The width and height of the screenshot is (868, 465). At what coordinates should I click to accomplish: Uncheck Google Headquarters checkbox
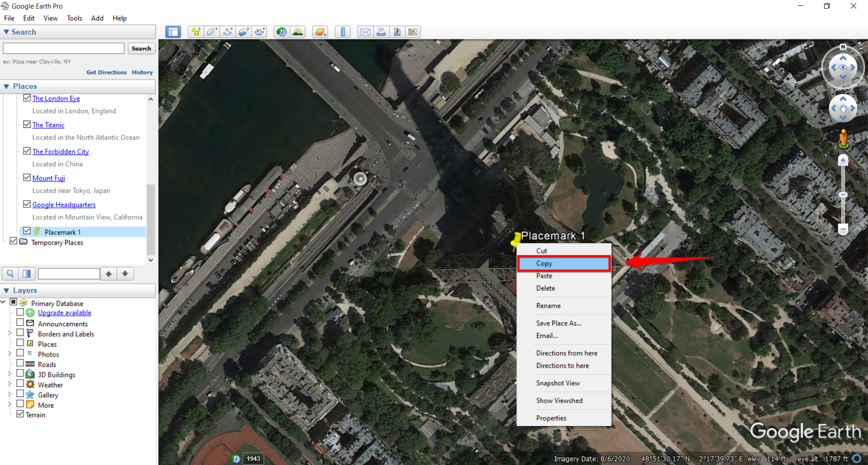(27, 204)
